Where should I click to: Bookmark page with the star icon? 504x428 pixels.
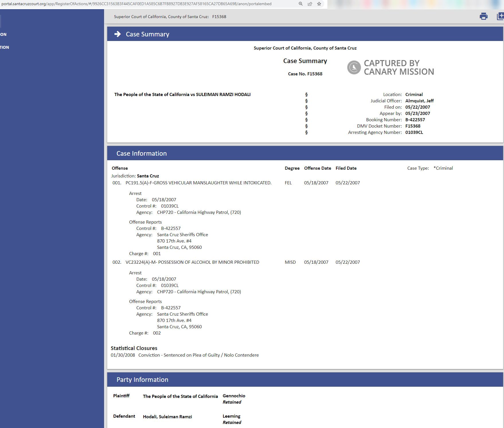[319, 4]
